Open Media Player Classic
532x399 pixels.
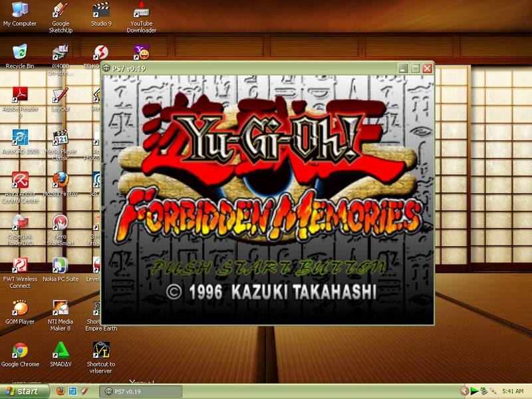(61, 140)
